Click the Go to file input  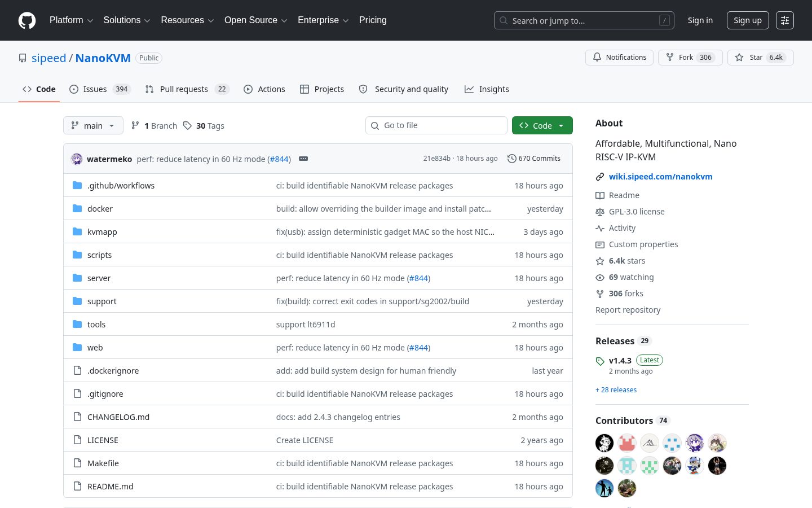436,125
